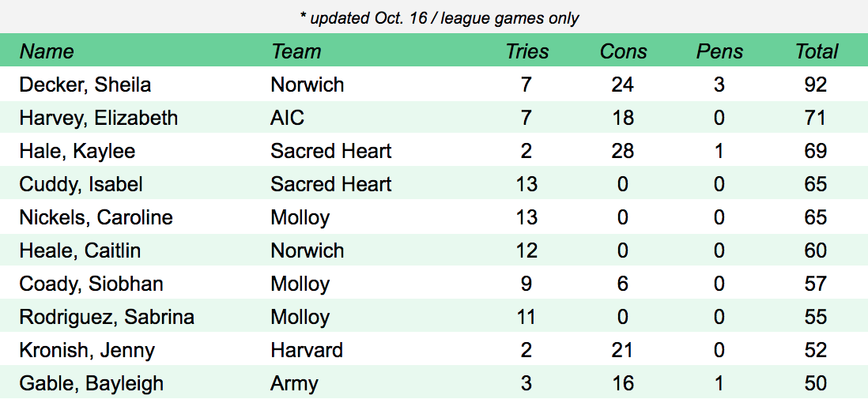Click the Pens column header
Viewport: 868px width, 403px height.
click(719, 52)
